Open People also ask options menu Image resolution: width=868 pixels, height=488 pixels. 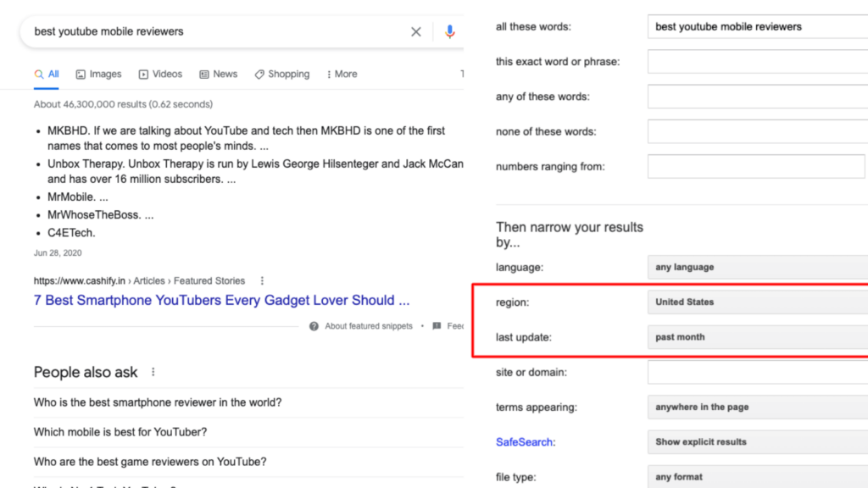pos(153,373)
